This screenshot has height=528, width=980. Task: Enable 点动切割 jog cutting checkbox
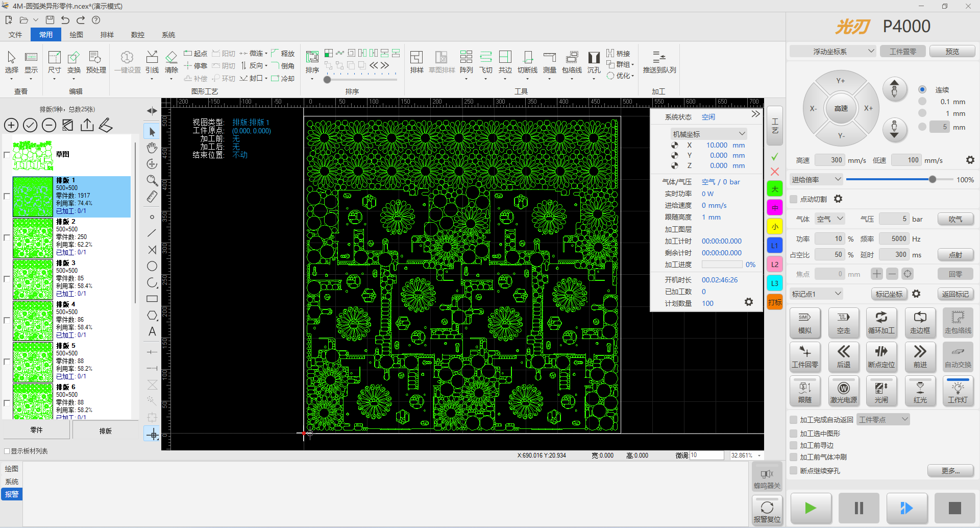coord(793,199)
